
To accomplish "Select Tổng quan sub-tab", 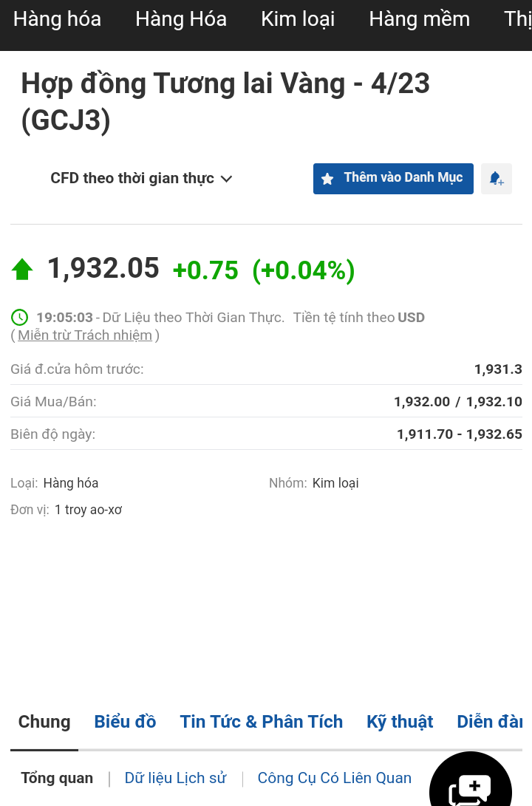I will (x=57, y=778).
